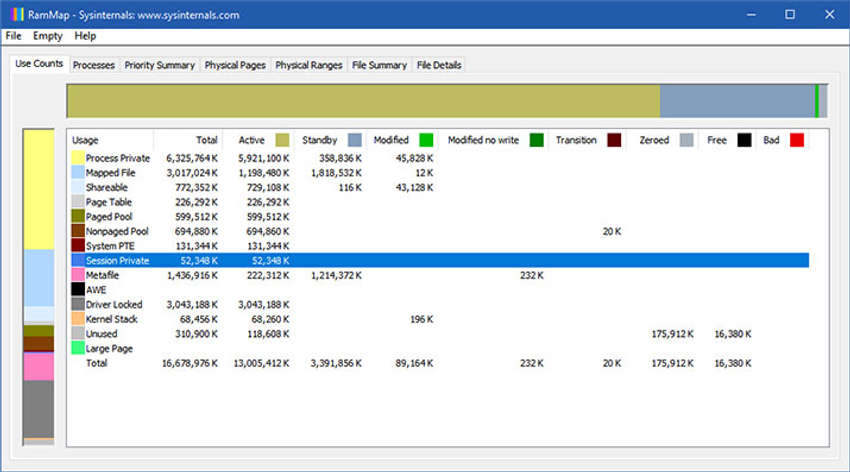Click the Mapped File light blue color box
Viewport: 850px width, 472px height.
click(x=78, y=173)
